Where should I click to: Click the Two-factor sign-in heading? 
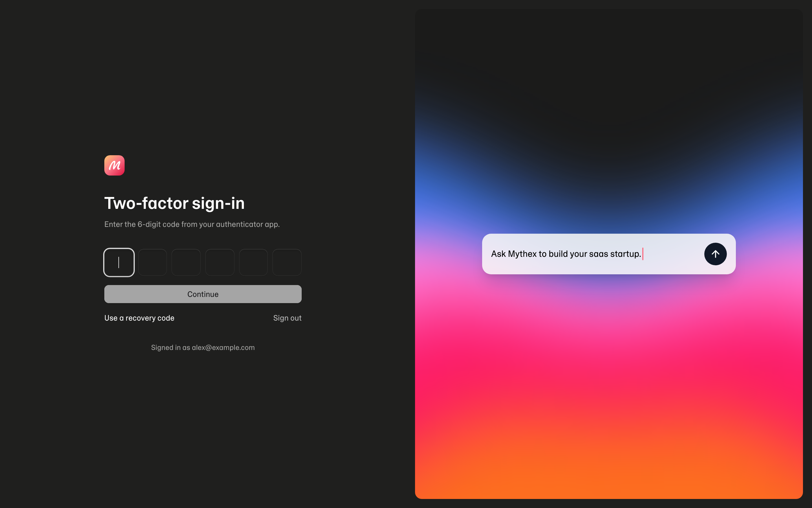click(x=175, y=203)
